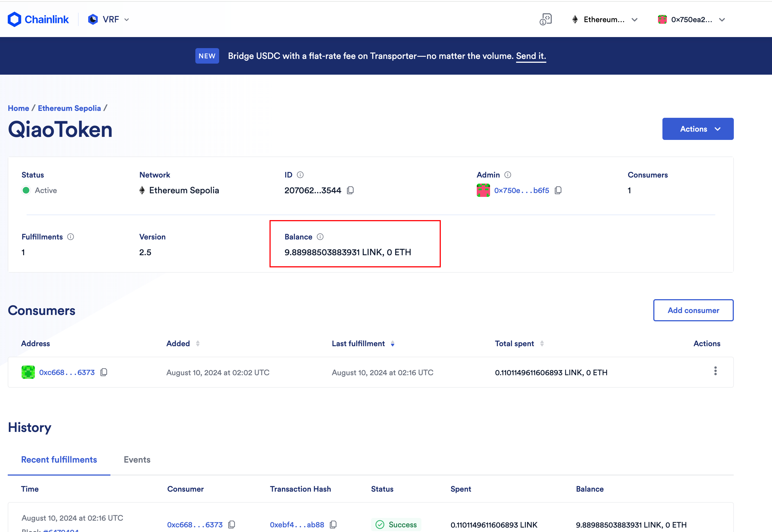Select the balance value 9.88988503883931 LINK, 0 ETH
This screenshot has width=772, height=532.
coord(348,252)
